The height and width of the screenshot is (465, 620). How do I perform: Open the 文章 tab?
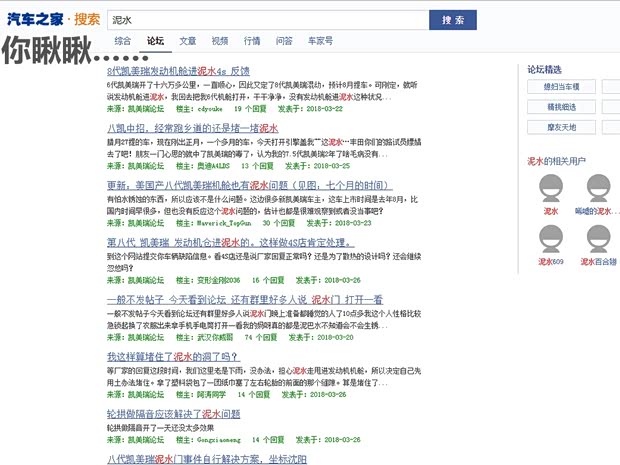(187, 41)
